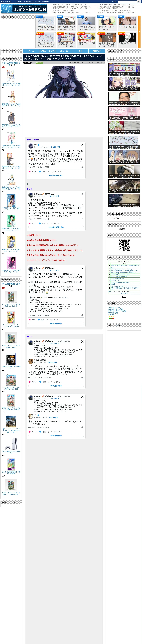The image size is (142, 644).
Task: Open the info icon on the 午後8:44 tweet
Action: [x=83, y=315]
